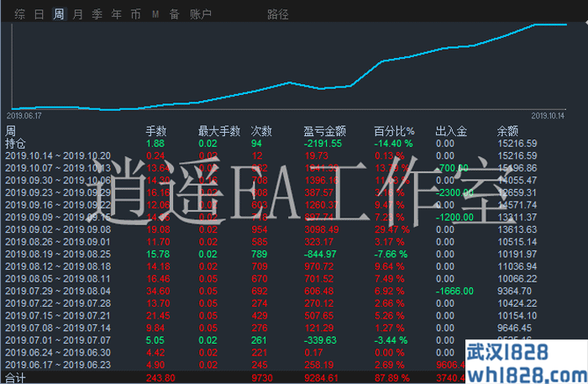Viewport: 588px width, 384px height.
Task: Switch to the 综 summary tab
Action: (x=20, y=14)
